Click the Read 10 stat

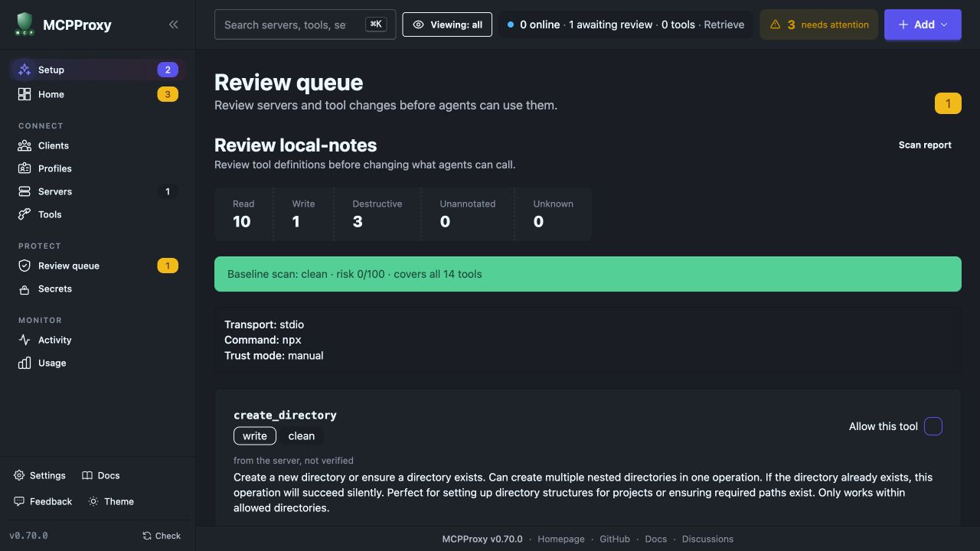243,214
